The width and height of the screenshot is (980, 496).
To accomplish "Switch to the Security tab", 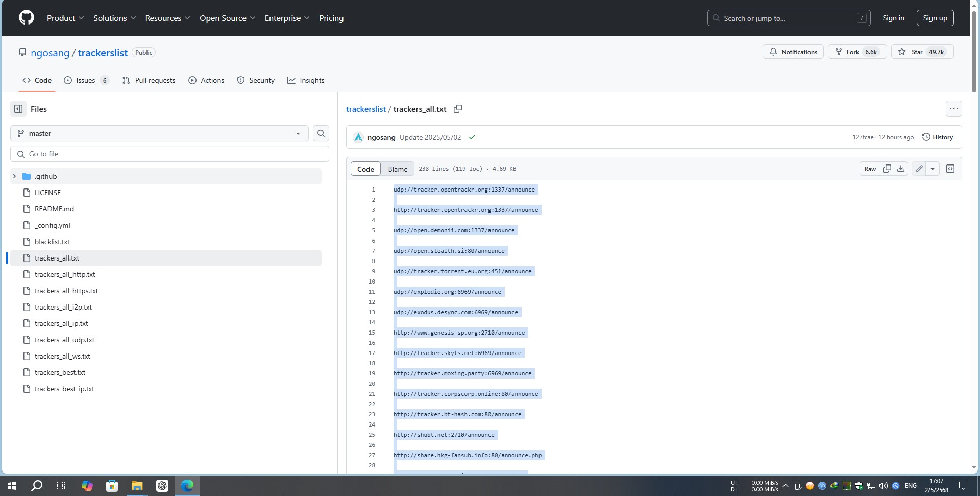I will (256, 80).
